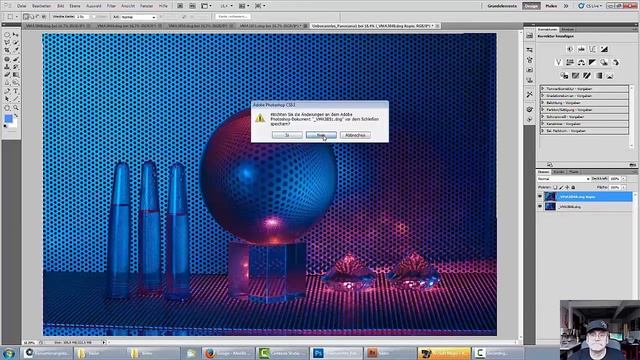The height and width of the screenshot is (360, 640).
Task: Select the Gradient tool
Action: (x=16, y=75)
